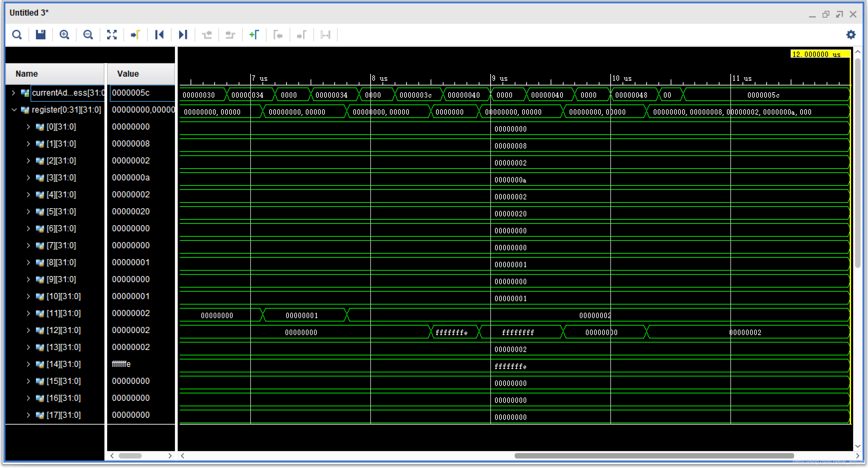Click the Go To Cursor icon
Viewport: 868px width, 468px height.
click(135, 35)
